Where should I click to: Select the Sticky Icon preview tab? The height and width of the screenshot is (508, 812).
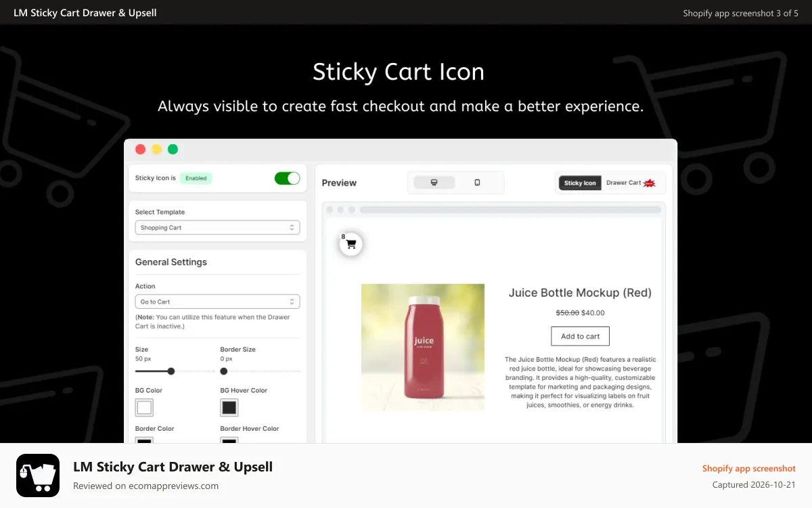coord(580,183)
